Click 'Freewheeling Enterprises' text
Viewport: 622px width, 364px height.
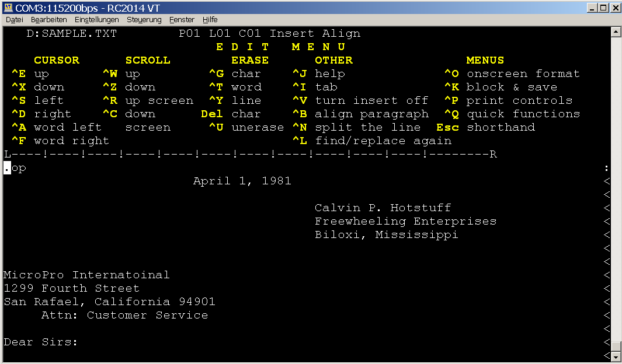406,221
